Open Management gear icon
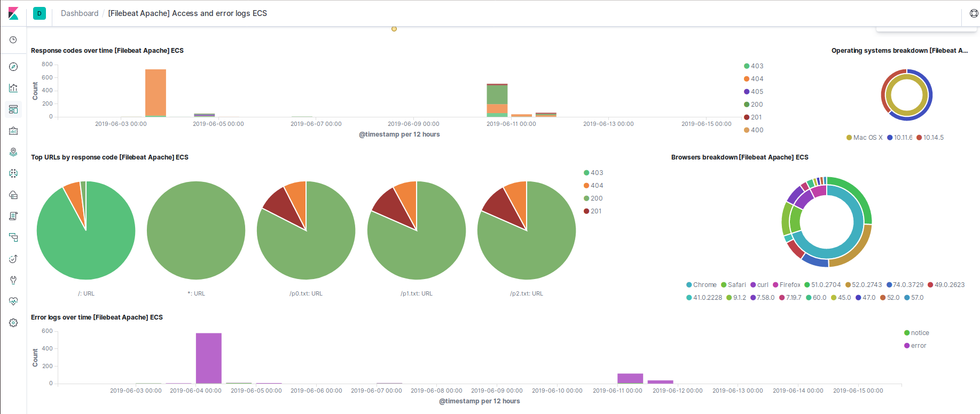This screenshot has width=980, height=414. click(13, 323)
